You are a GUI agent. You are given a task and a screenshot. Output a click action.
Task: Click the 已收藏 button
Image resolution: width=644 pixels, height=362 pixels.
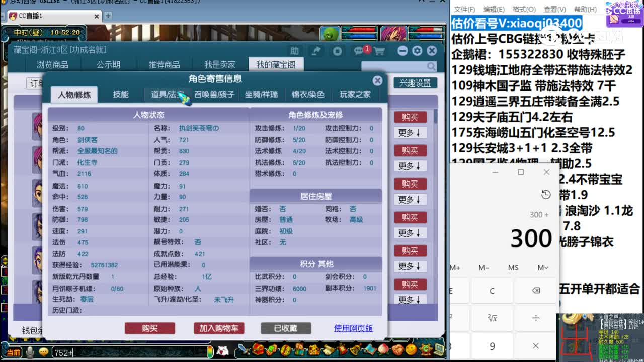click(286, 328)
